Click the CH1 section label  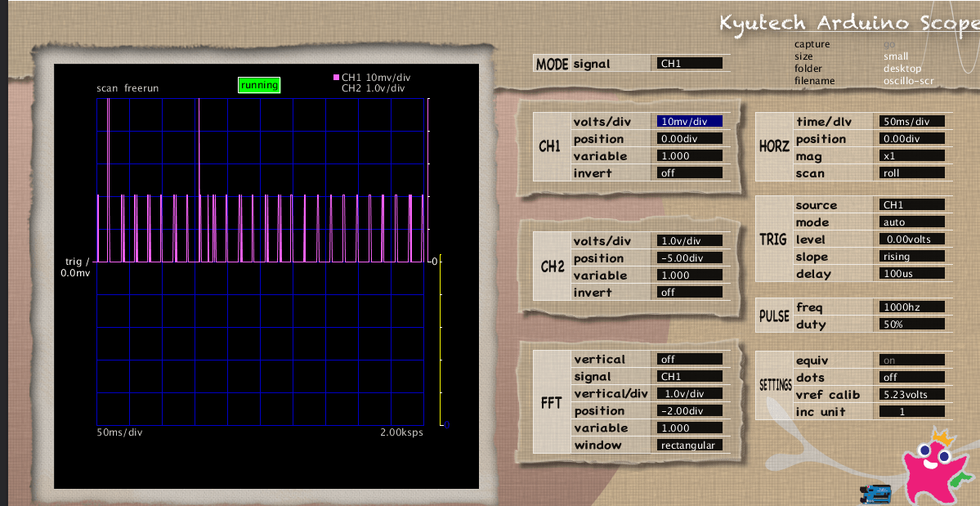click(x=550, y=147)
